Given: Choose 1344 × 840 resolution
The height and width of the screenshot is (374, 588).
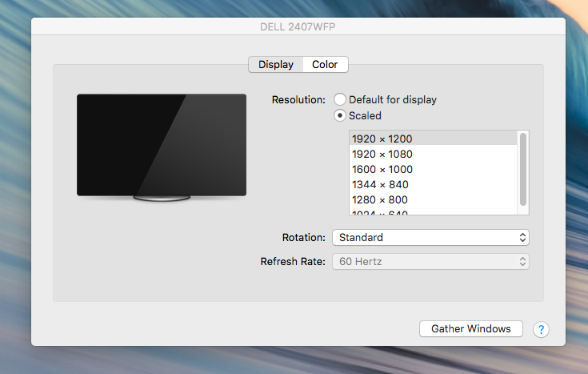Looking at the screenshot, I should 433,184.
